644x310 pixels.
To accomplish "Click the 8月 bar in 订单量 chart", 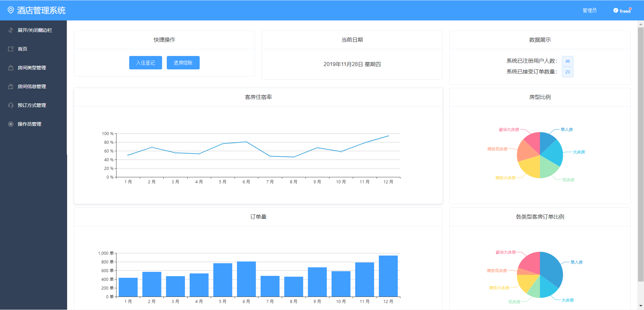I will coord(294,287).
